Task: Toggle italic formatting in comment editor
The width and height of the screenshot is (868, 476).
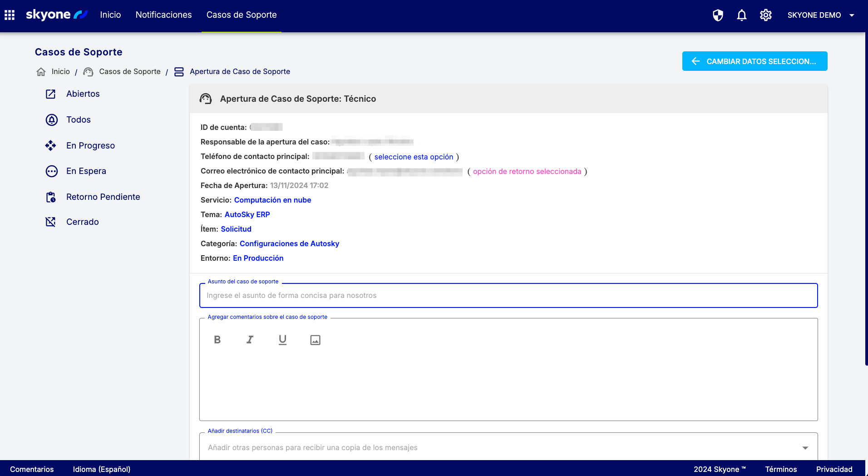Action: point(250,340)
